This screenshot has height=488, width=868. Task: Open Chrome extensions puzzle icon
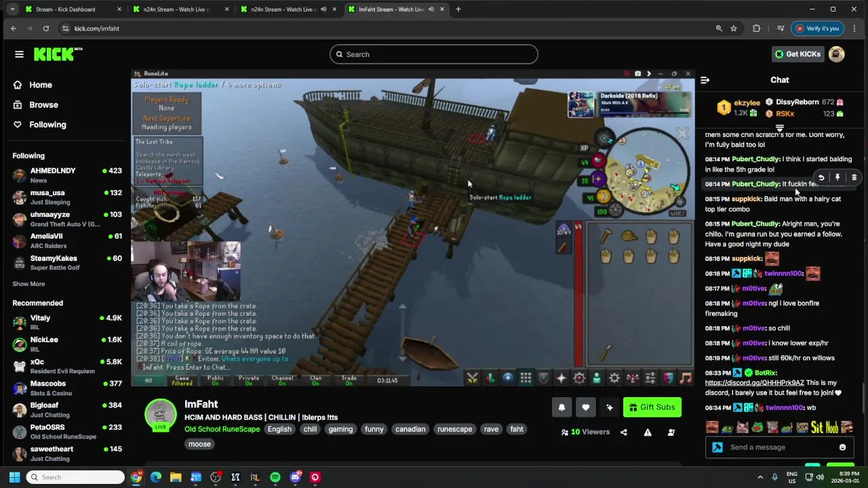[x=757, y=28]
